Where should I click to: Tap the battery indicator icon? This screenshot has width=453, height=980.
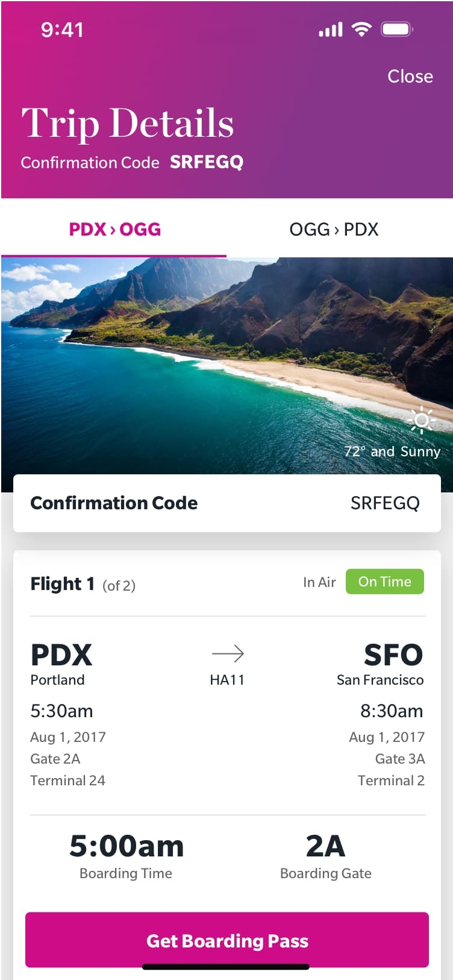click(396, 29)
